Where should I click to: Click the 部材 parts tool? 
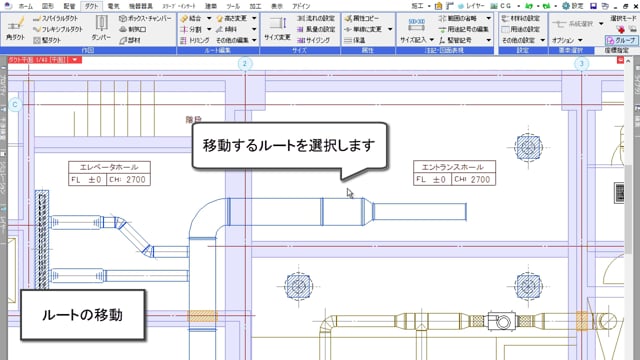point(130,40)
